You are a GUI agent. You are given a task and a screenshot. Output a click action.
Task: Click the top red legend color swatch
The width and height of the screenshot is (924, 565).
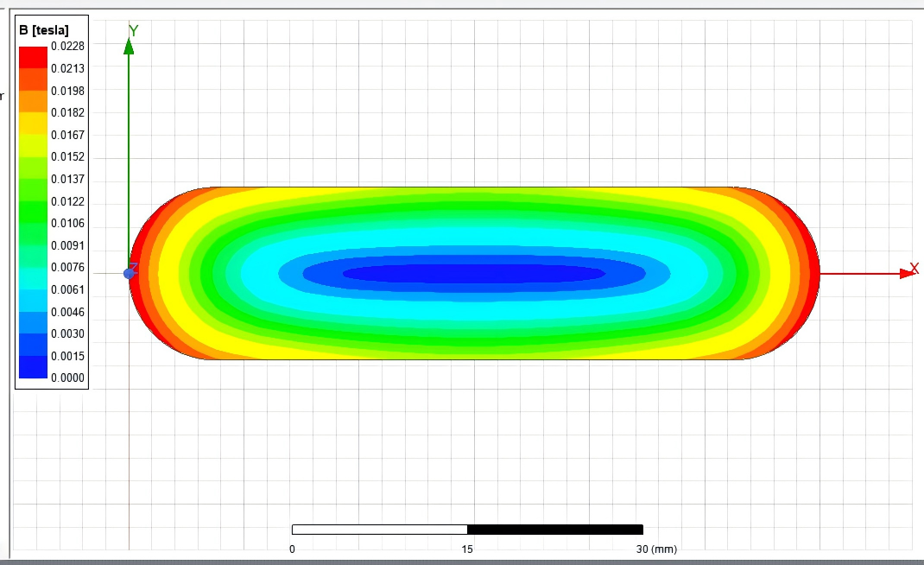[x=34, y=57]
